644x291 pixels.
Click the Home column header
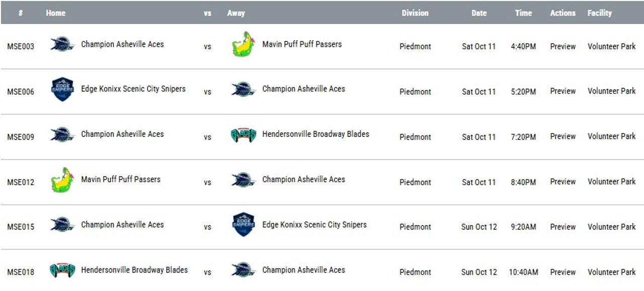55,13
